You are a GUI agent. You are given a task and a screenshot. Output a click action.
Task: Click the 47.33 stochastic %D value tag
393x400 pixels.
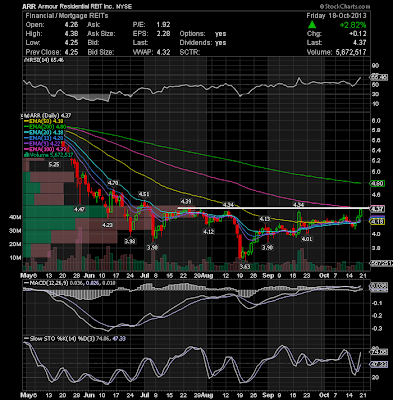(379, 365)
